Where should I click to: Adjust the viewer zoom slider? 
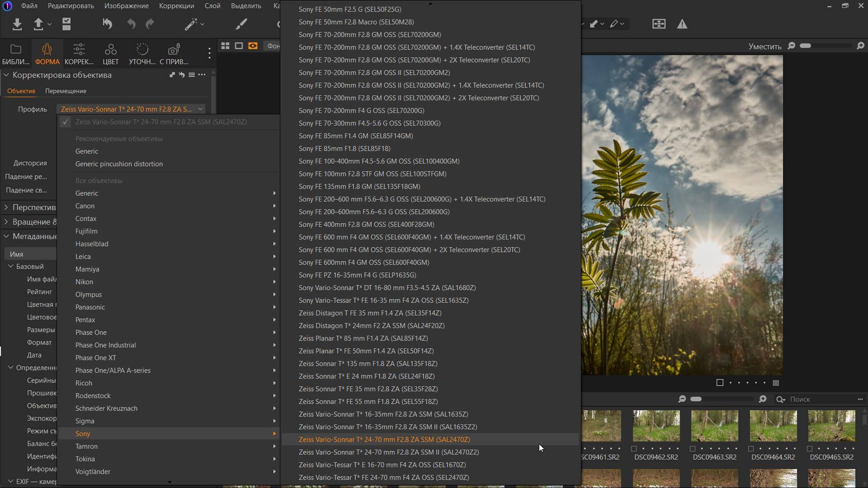pos(806,46)
